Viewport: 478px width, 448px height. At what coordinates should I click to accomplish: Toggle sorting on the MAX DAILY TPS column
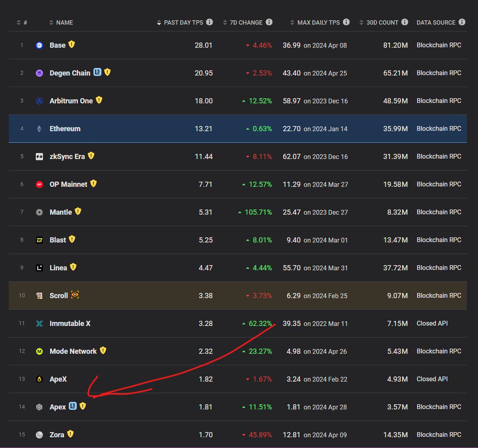(x=292, y=22)
